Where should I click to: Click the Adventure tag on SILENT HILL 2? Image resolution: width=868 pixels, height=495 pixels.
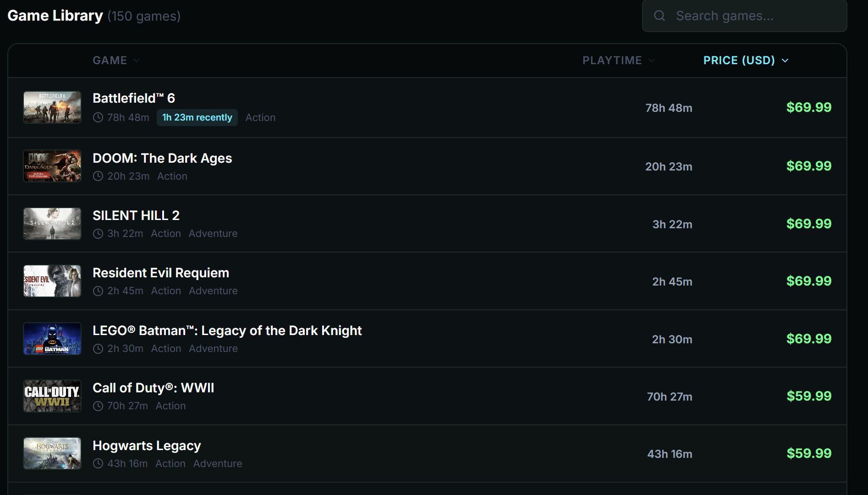(213, 233)
